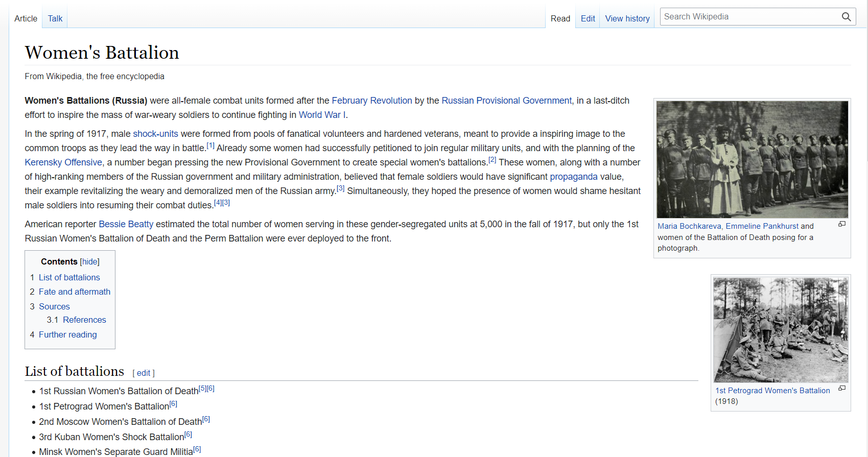
Task: Enlarge the Battalion of Death photo via icon
Action: coord(841,224)
